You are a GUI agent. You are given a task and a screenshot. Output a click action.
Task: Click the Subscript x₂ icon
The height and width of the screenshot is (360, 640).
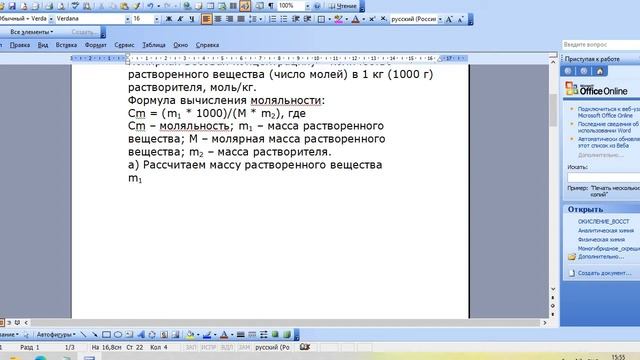[x=383, y=19]
